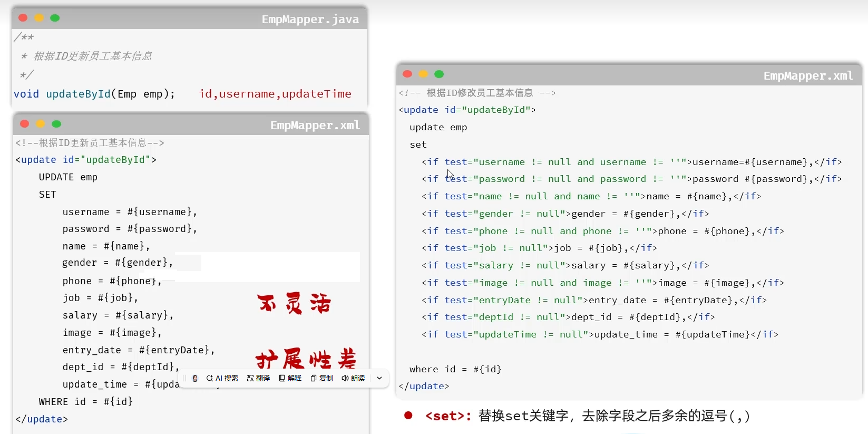Click the right-side EmpMapper.xml window title
Screen dimensions: 868x434
coord(808,76)
